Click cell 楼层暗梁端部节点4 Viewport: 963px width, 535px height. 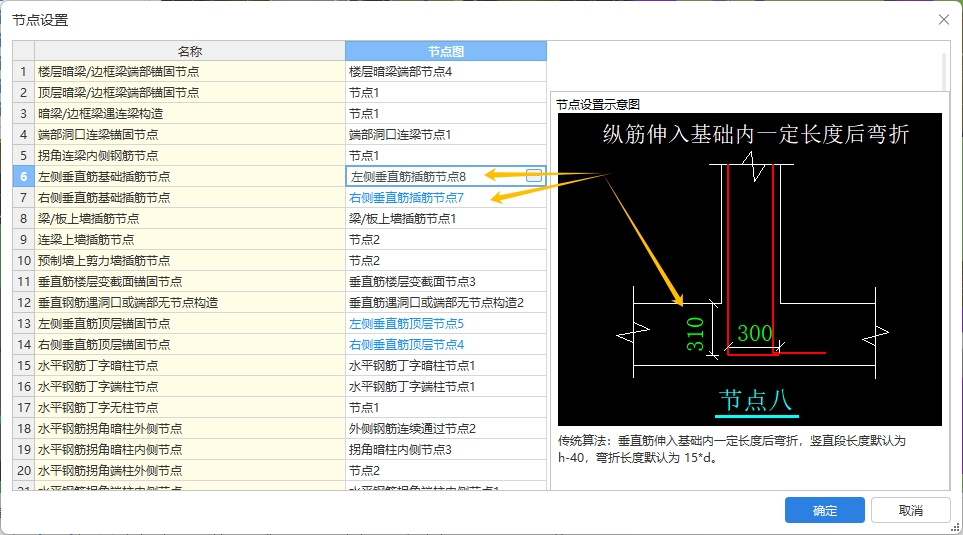446,72
